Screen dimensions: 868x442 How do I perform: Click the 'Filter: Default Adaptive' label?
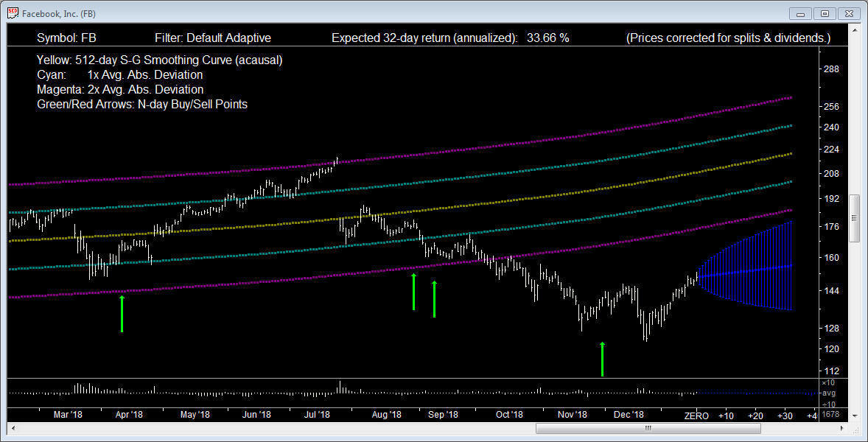pyautogui.click(x=213, y=38)
